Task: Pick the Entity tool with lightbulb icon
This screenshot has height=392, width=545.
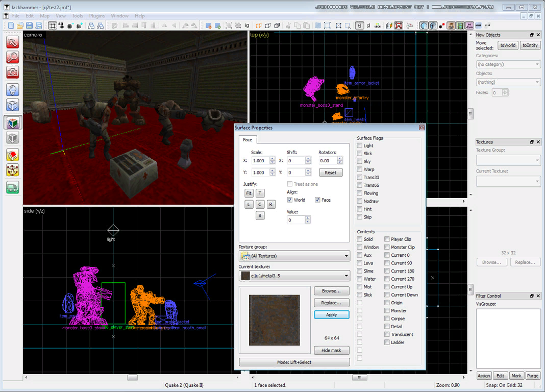Action: coord(13,90)
